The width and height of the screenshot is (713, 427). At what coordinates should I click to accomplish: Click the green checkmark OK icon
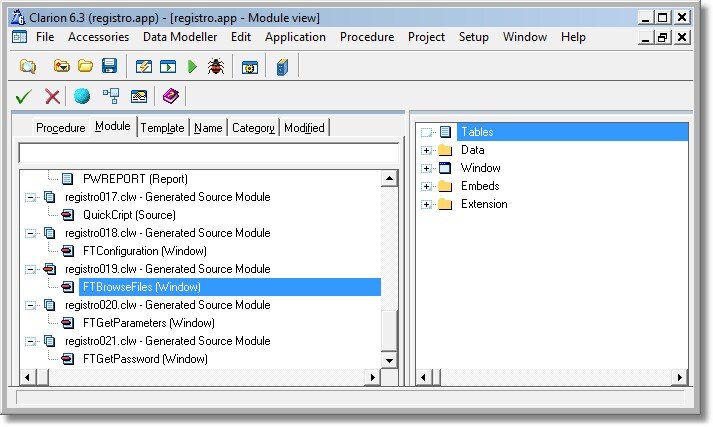24,96
